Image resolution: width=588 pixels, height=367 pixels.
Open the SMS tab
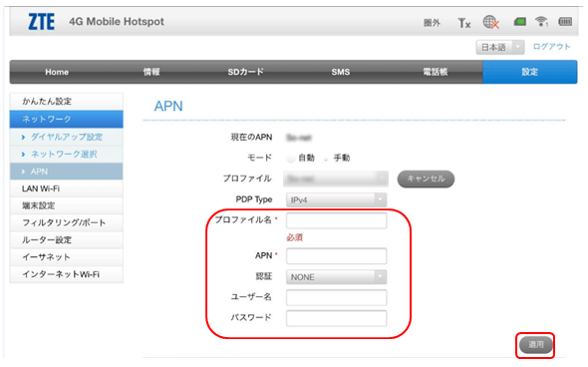click(x=341, y=72)
